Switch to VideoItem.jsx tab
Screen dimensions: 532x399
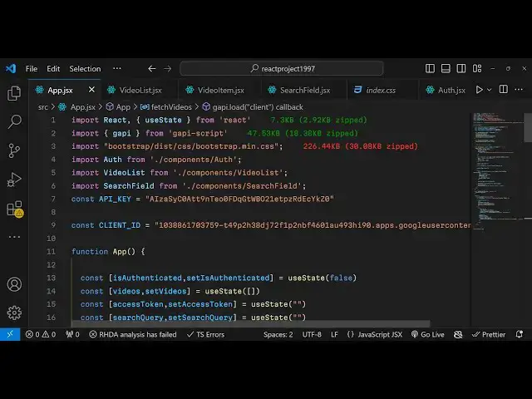tap(219, 90)
